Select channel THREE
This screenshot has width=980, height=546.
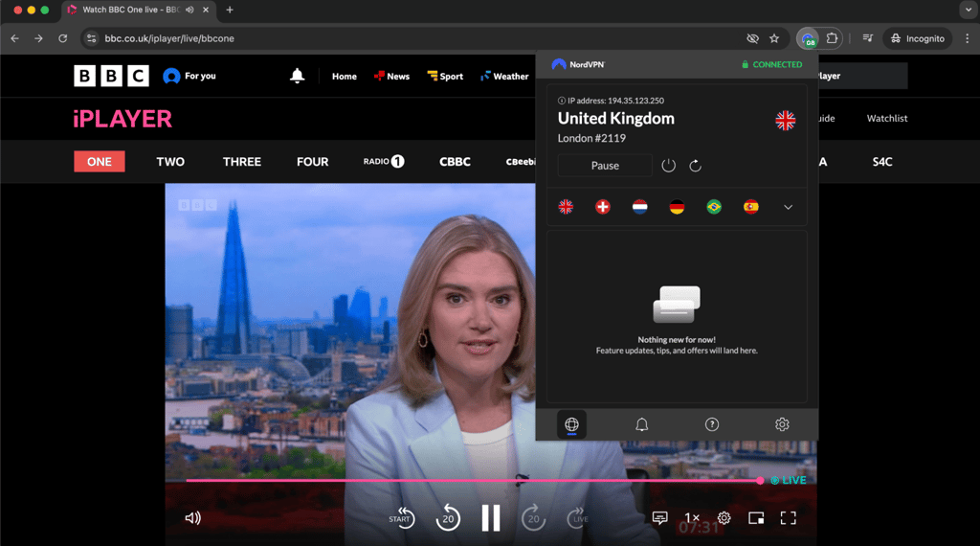pos(242,161)
